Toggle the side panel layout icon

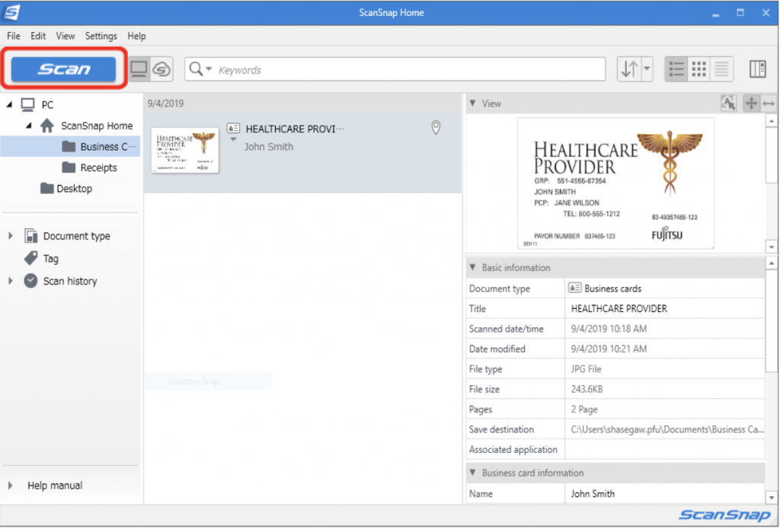[x=758, y=69]
